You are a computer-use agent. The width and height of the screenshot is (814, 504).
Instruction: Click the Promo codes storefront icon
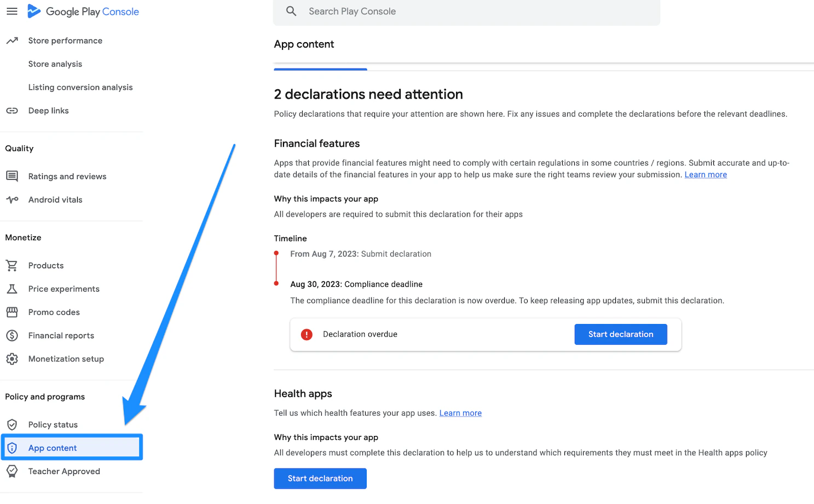click(x=12, y=312)
